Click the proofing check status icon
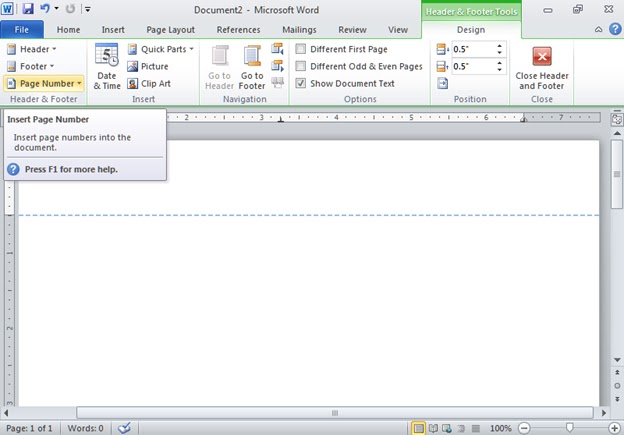 tap(124, 428)
